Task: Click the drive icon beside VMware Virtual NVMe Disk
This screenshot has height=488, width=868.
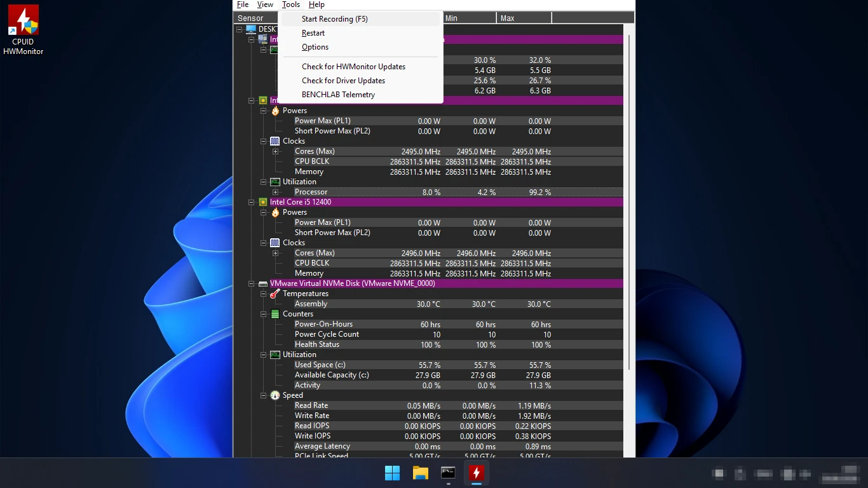Action: [x=263, y=283]
